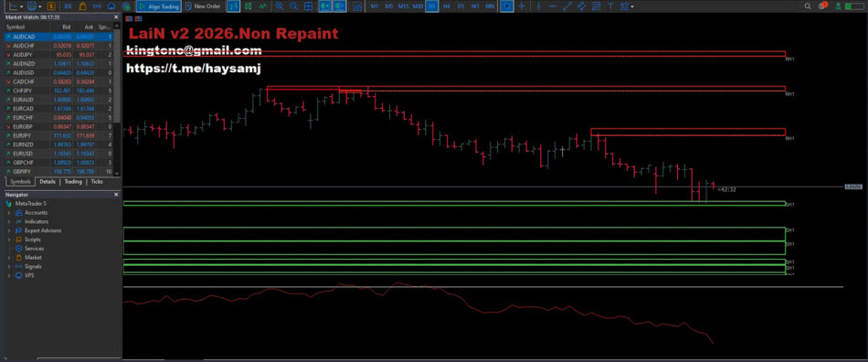
Task: Select the line chart type icon
Action: [x=261, y=6]
